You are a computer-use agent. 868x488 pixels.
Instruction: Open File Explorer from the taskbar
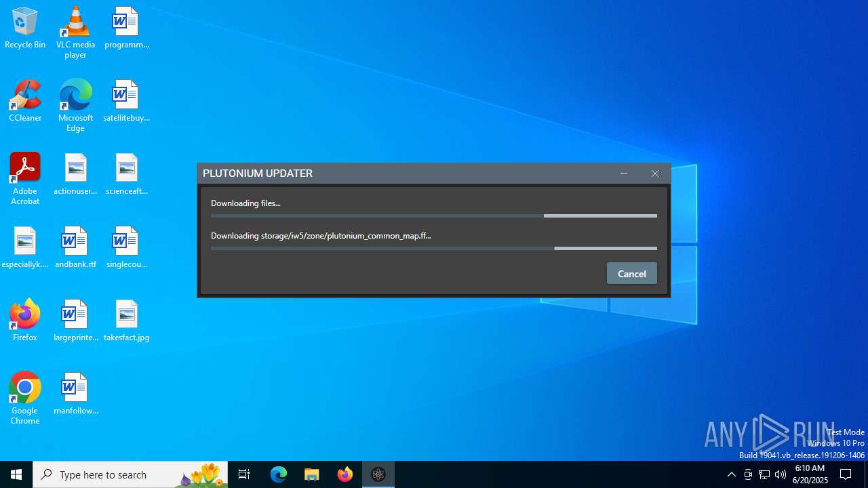pos(312,474)
